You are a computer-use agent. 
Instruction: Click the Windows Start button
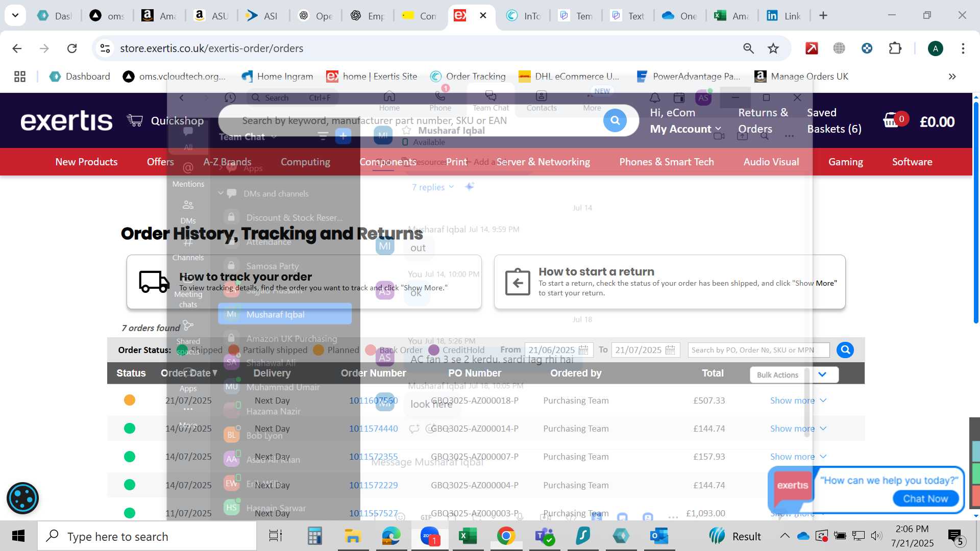pos(18,536)
